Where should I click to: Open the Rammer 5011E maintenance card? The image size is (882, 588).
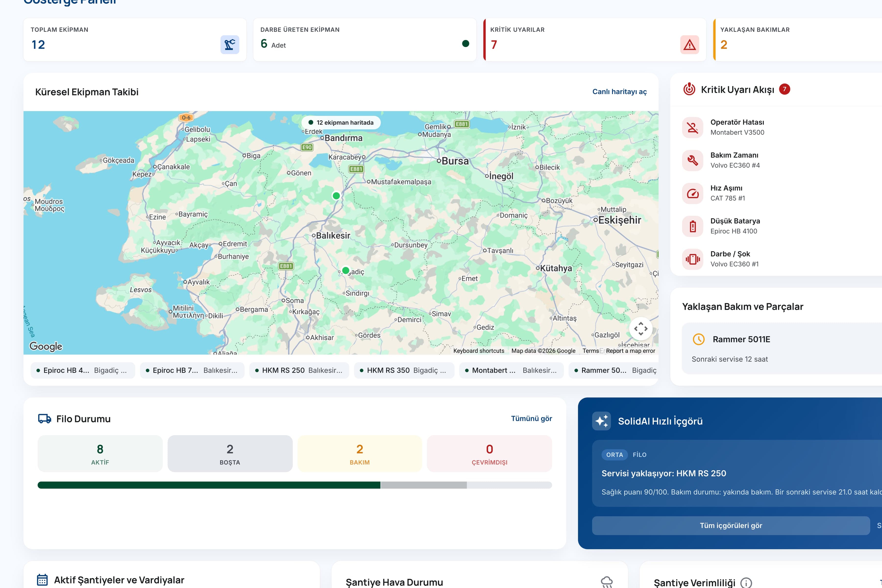tap(782, 348)
